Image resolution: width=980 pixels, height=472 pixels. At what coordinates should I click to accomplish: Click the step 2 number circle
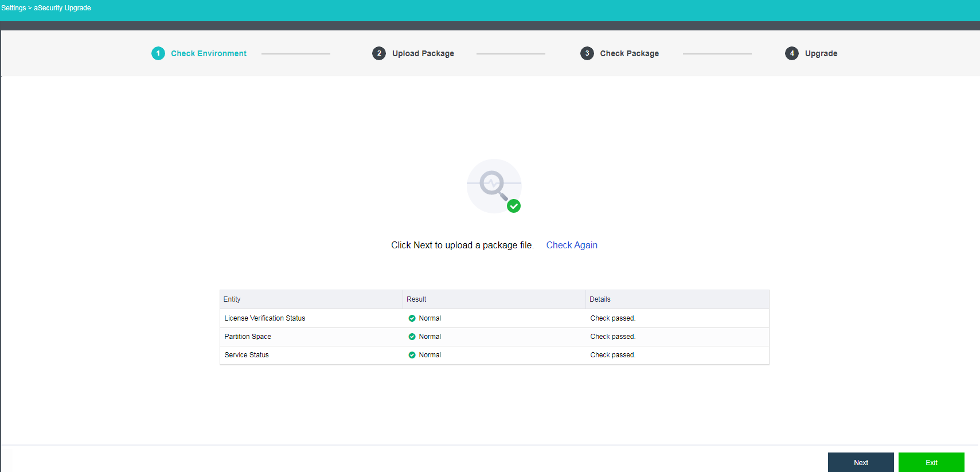tap(379, 53)
